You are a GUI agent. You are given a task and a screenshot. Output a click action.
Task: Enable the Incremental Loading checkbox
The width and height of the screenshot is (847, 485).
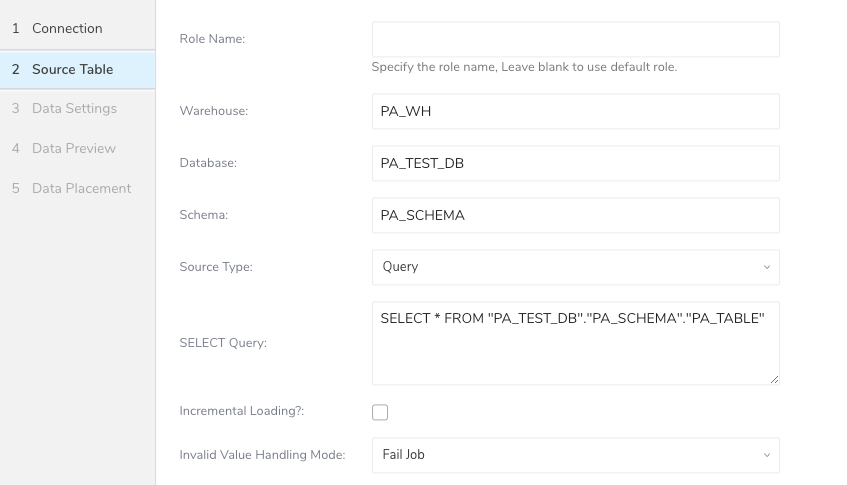(x=380, y=412)
